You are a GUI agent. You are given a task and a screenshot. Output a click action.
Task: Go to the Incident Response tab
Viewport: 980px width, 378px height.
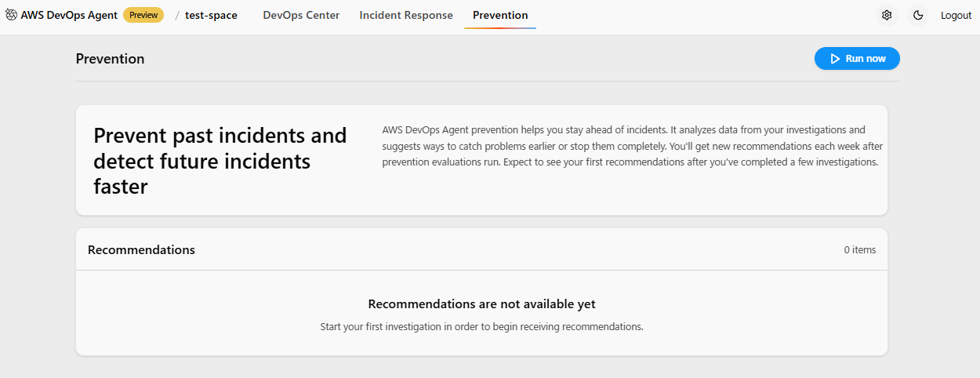tap(406, 15)
